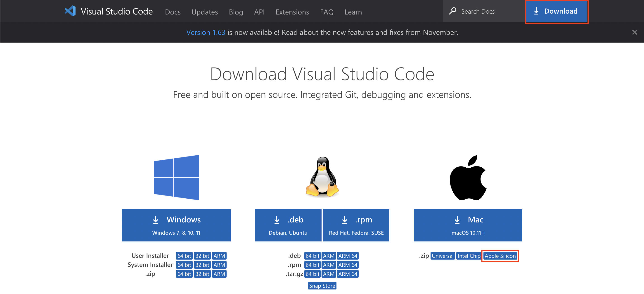Open the Updates nav link
This screenshot has width=644, height=294.
click(x=204, y=12)
